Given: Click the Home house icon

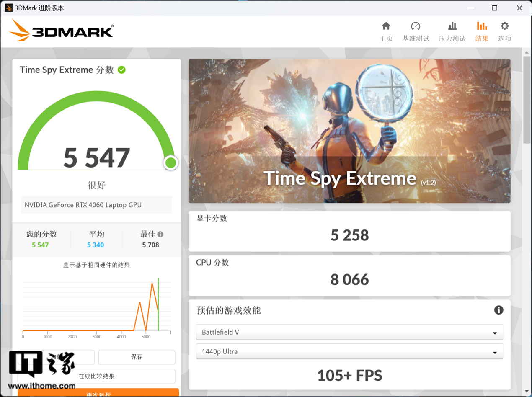Looking at the screenshot, I should (x=386, y=26).
